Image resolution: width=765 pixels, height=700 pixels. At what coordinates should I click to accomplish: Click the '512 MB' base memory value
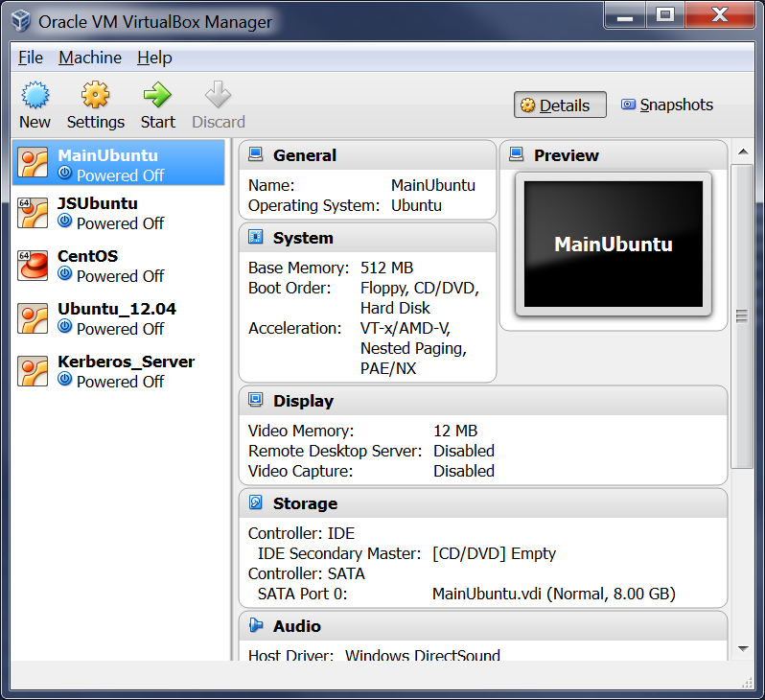386,268
